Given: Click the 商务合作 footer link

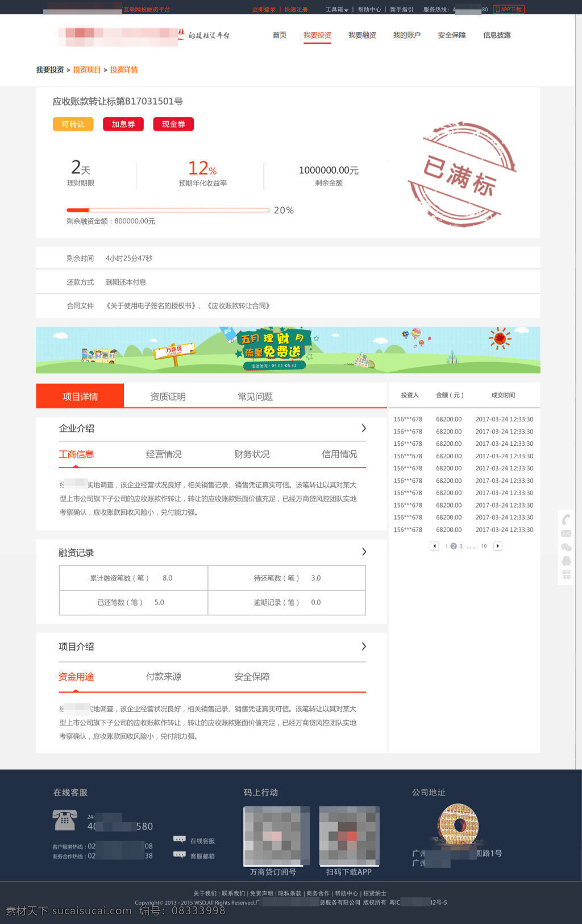Looking at the screenshot, I should point(318,893).
